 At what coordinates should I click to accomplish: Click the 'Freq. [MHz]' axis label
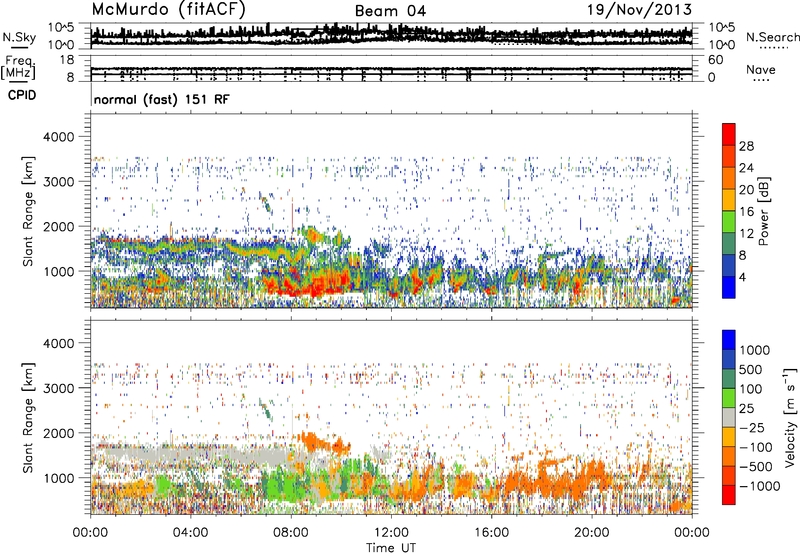[x=18, y=67]
